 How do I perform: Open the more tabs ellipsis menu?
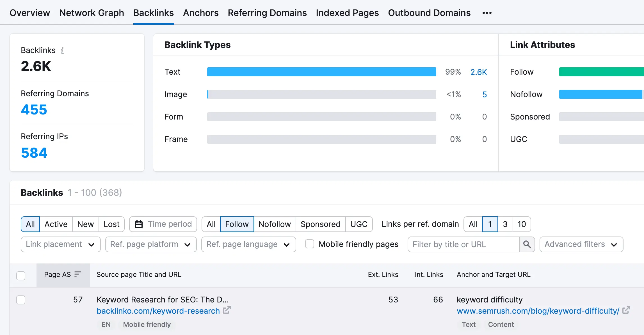click(487, 13)
